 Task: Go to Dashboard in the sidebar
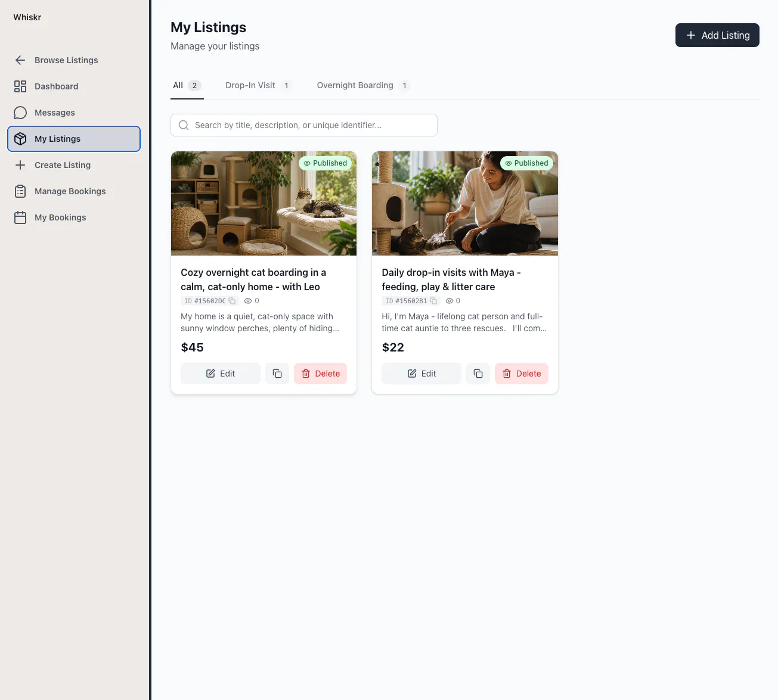point(74,86)
